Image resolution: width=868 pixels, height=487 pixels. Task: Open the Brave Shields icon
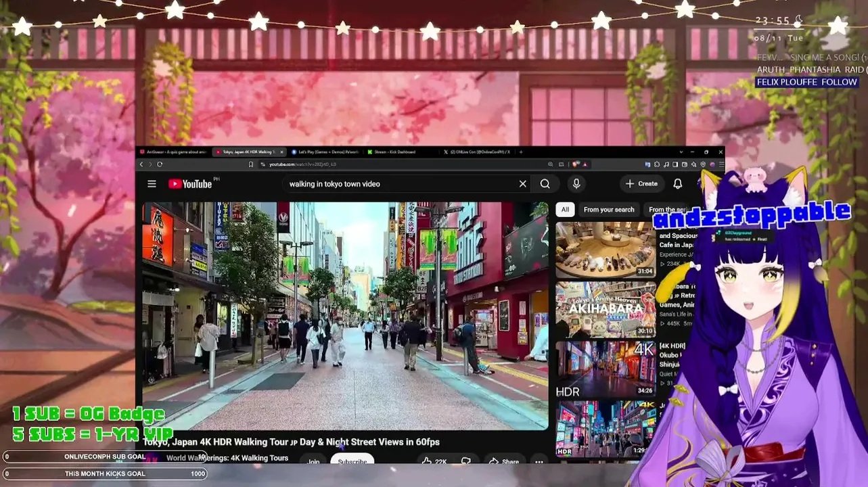(x=576, y=164)
